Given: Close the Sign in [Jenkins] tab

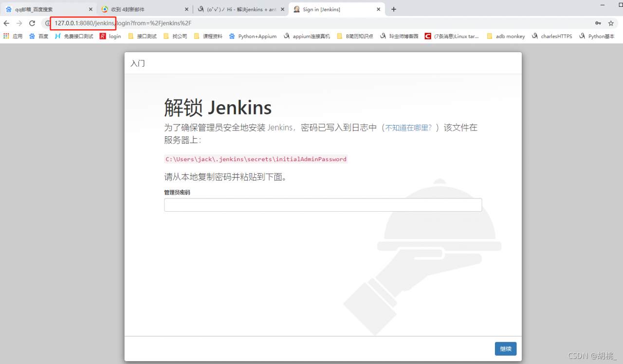Looking at the screenshot, I should coord(378,9).
